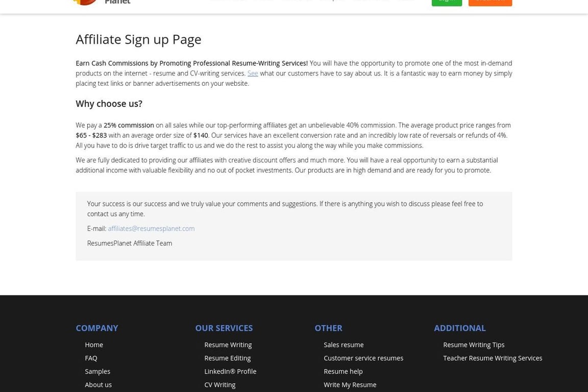Follow the Write My Resume link

click(x=350, y=385)
